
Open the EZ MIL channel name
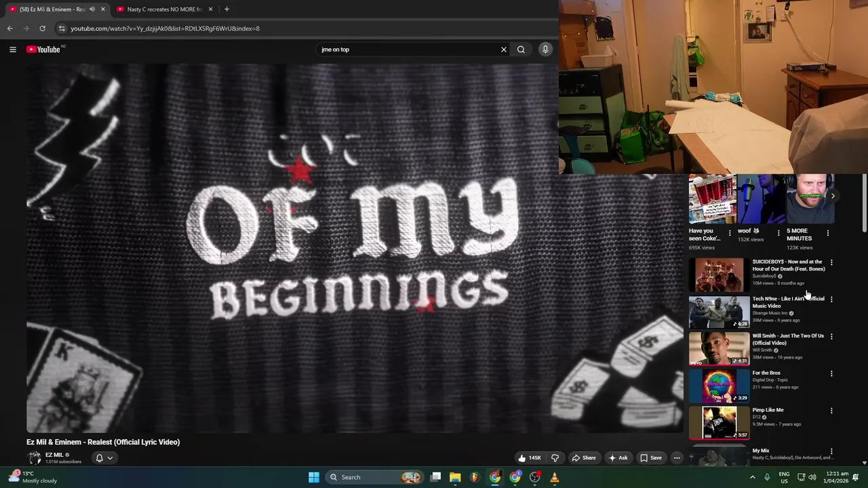pos(54,455)
